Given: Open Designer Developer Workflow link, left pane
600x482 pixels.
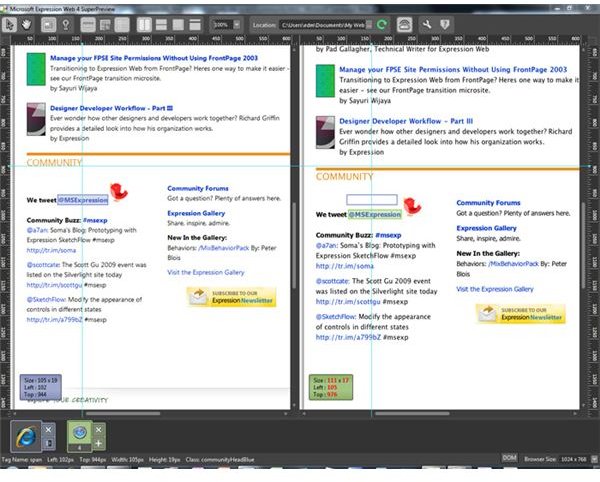Looking at the screenshot, I should (111, 108).
